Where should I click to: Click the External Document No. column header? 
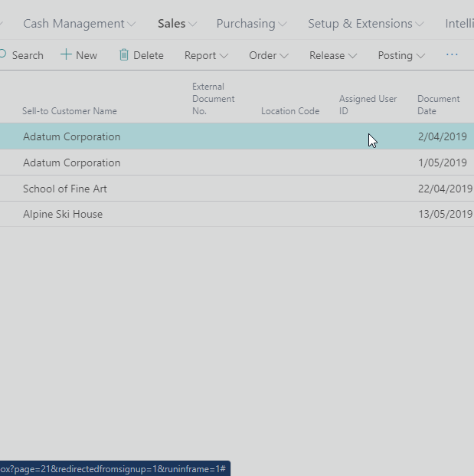213,99
